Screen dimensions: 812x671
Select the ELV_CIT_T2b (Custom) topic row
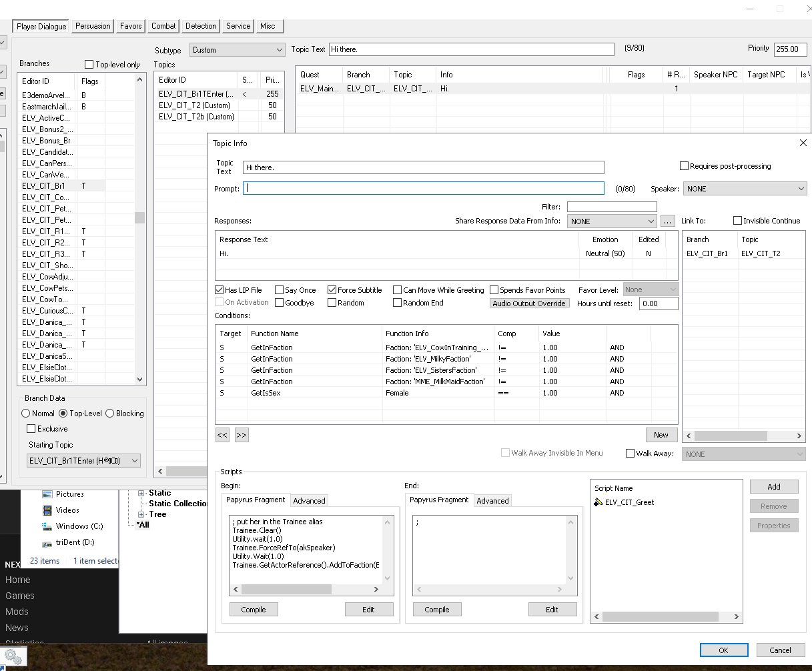pyautogui.click(x=219, y=117)
